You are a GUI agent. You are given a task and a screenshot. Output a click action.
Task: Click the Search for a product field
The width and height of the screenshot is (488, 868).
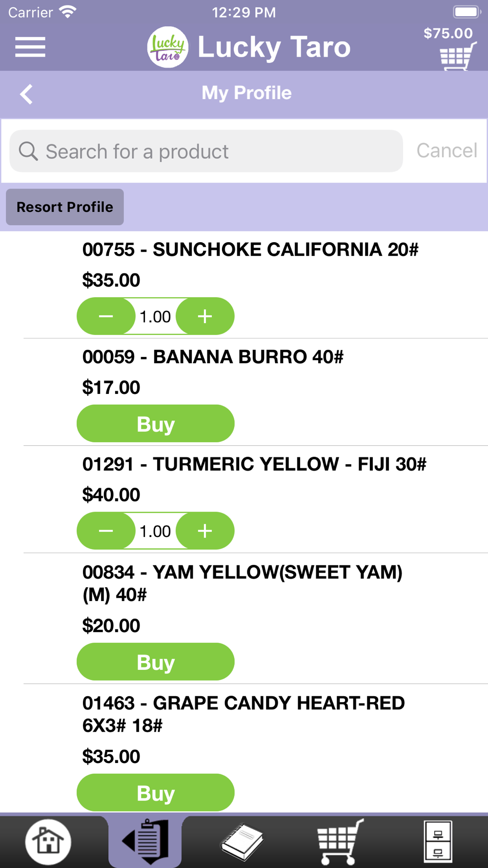(x=215, y=151)
